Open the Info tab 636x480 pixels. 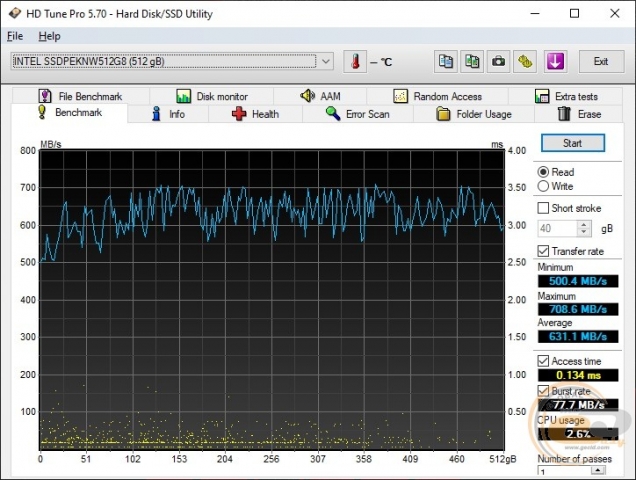(x=168, y=114)
